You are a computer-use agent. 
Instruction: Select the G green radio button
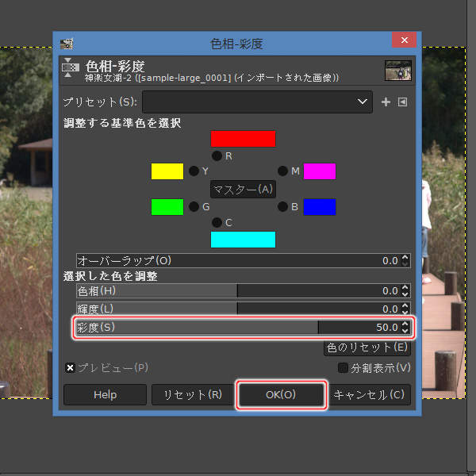[194, 207]
